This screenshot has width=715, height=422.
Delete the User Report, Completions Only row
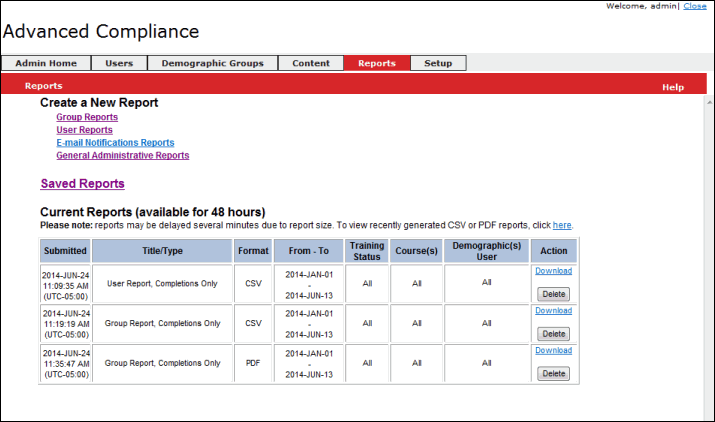553,294
